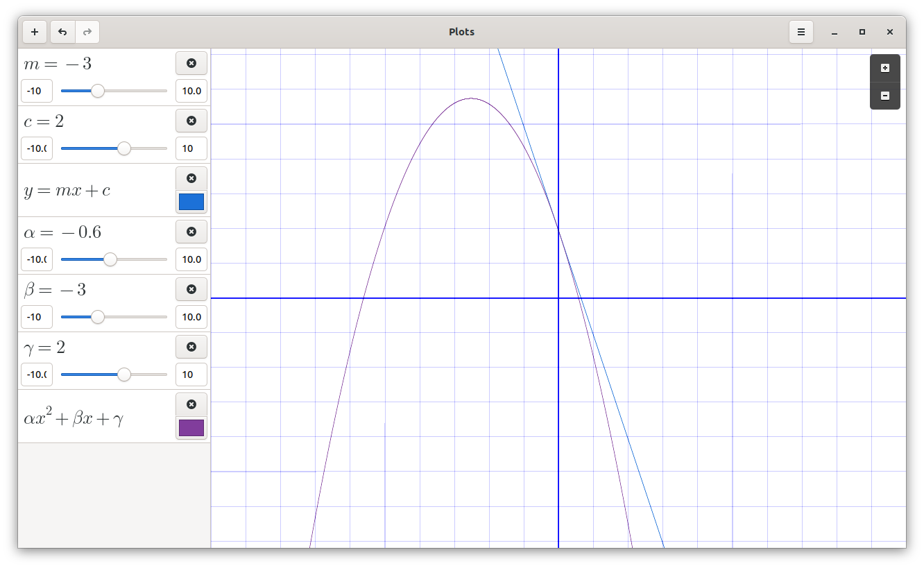Add a new formula with plus button
924x568 pixels.
point(35,32)
